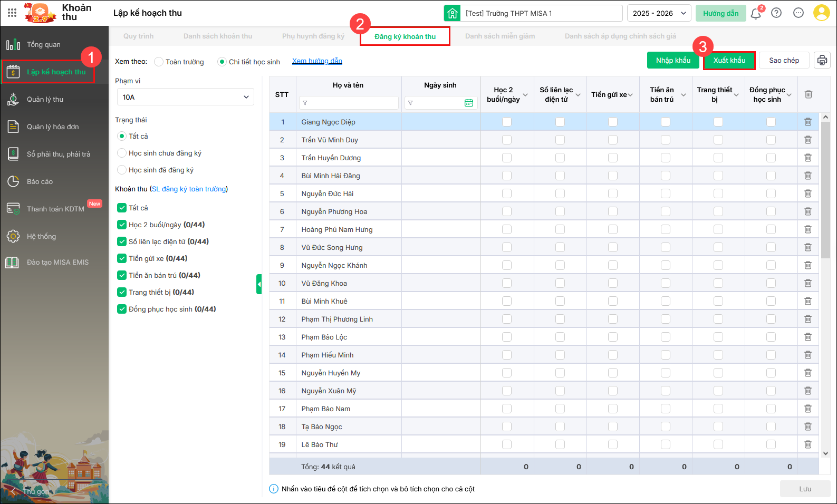Screen dimensions: 837x504
Task: Click the print icon next to Sao chép
Action: click(x=822, y=60)
